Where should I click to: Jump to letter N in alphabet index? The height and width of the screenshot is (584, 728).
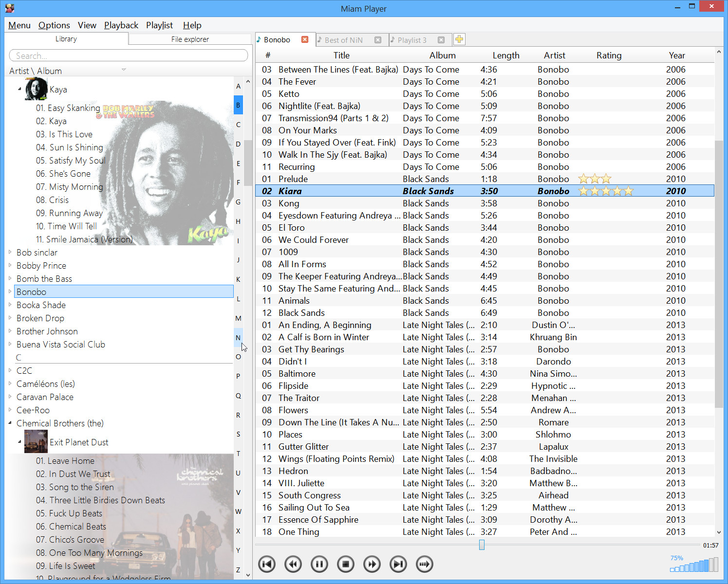(x=238, y=337)
